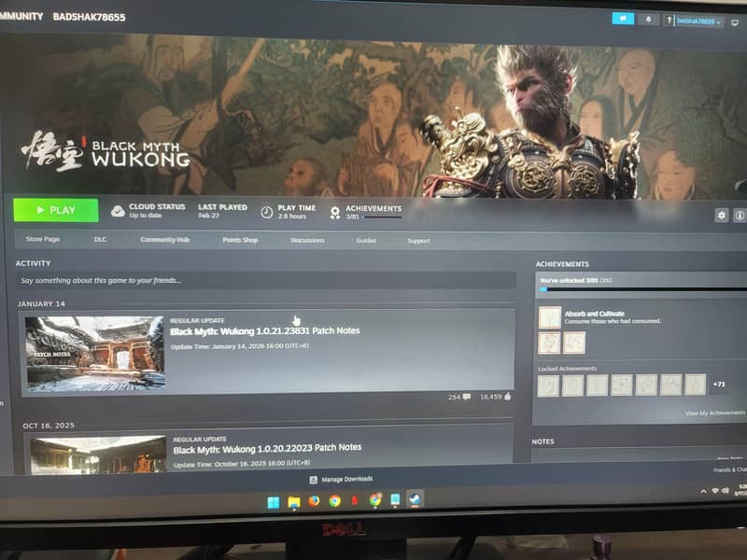Open the Support tab
Screen dimensions: 747x560
point(418,241)
